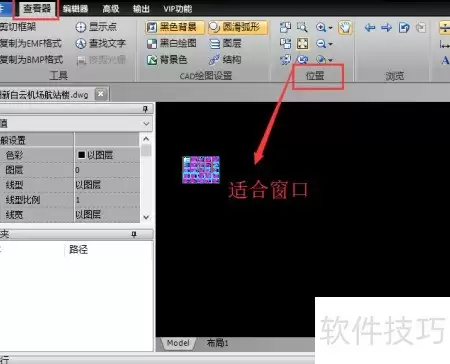This screenshot has height=364, width=450.
Task: Click the blue left arrow in 浏览 group
Action: tap(370, 27)
